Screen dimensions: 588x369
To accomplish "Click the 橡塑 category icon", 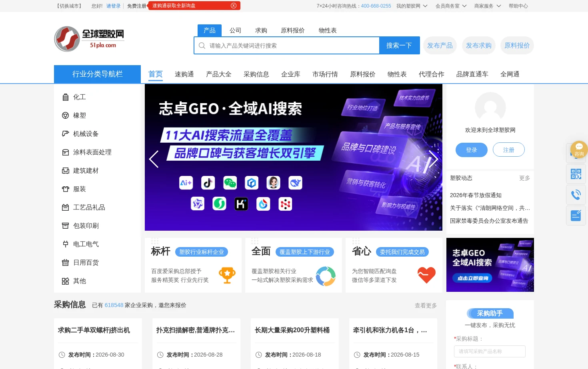I will tap(66, 116).
